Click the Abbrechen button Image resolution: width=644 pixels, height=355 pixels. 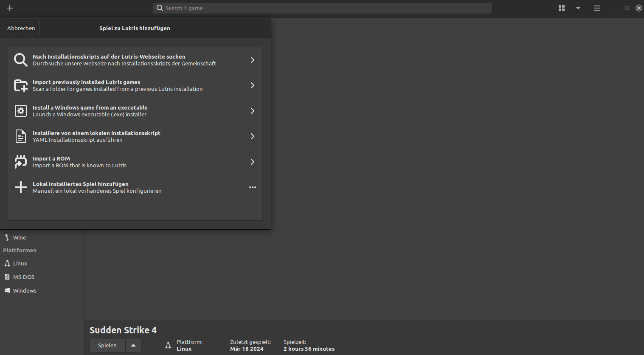(21, 28)
